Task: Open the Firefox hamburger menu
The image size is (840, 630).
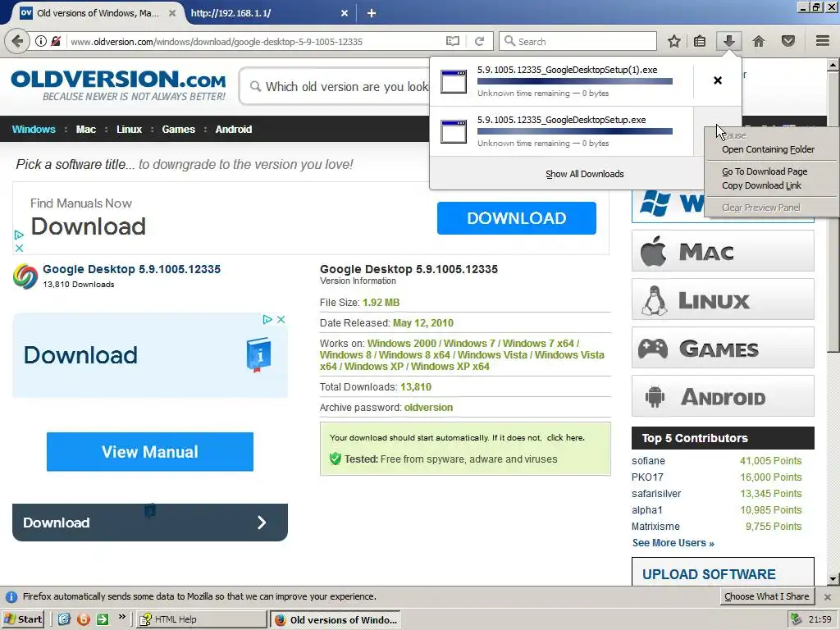Action: click(823, 41)
